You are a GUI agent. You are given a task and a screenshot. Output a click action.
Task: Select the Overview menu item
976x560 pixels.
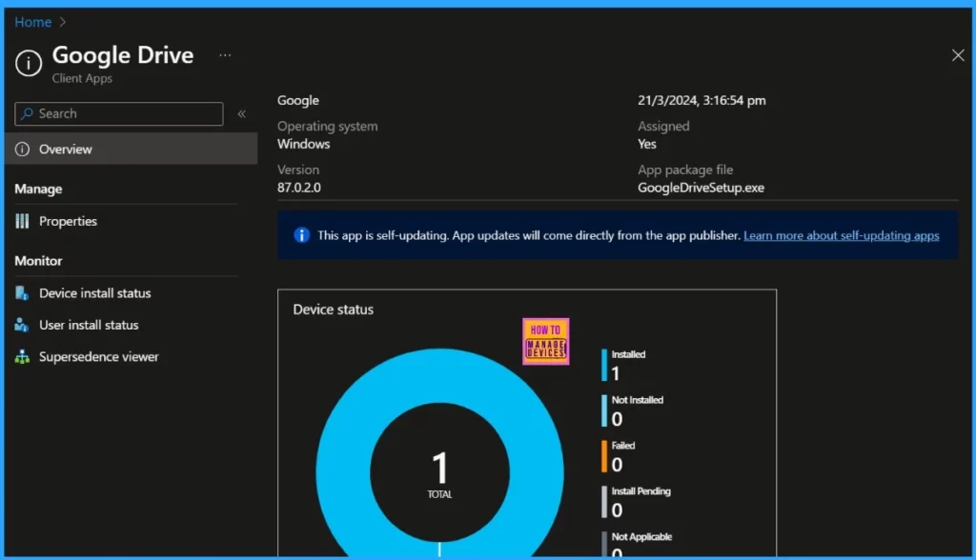(x=132, y=149)
